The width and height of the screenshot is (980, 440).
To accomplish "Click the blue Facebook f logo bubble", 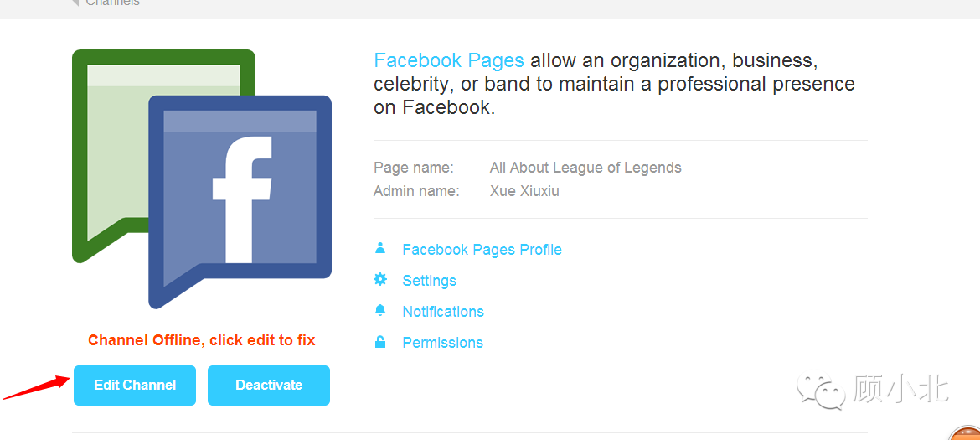I will pyautogui.click(x=240, y=201).
